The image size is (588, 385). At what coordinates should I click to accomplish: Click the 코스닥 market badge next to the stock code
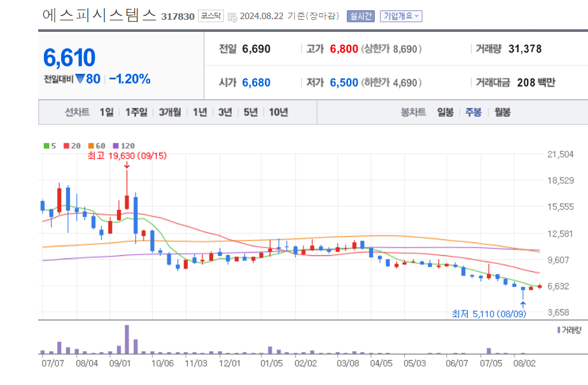tap(211, 16)
